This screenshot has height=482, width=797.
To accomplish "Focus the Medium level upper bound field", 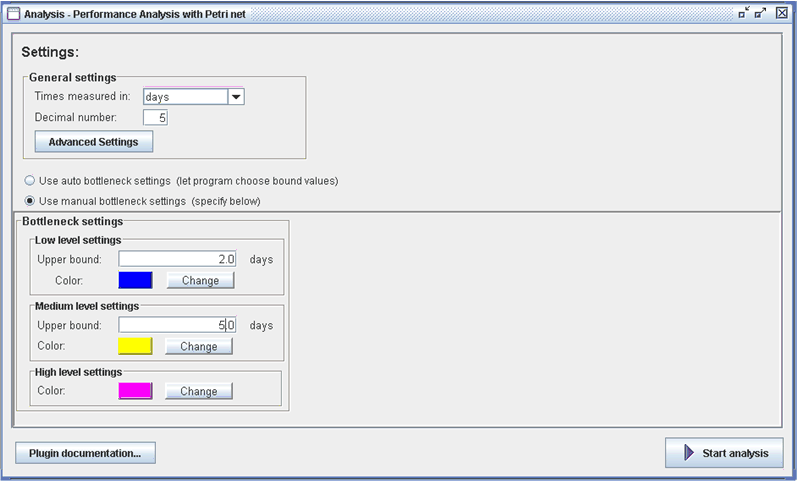I will coord(177,325).
